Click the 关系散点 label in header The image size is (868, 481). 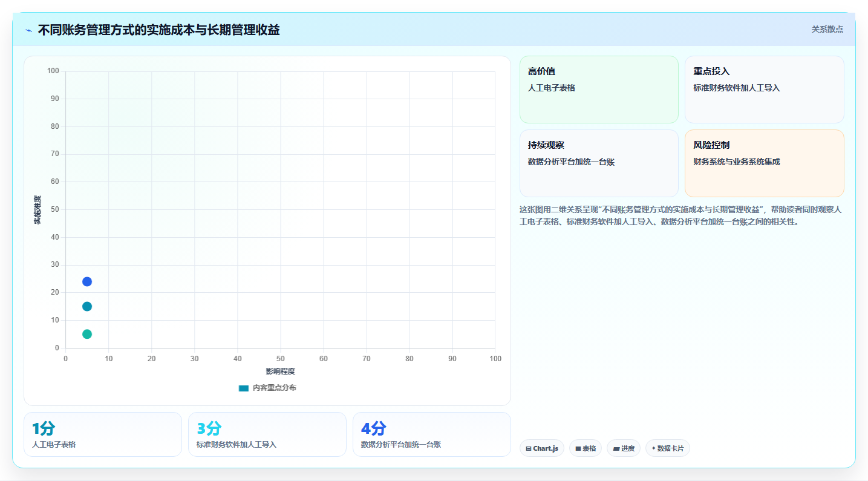[827, 29]
